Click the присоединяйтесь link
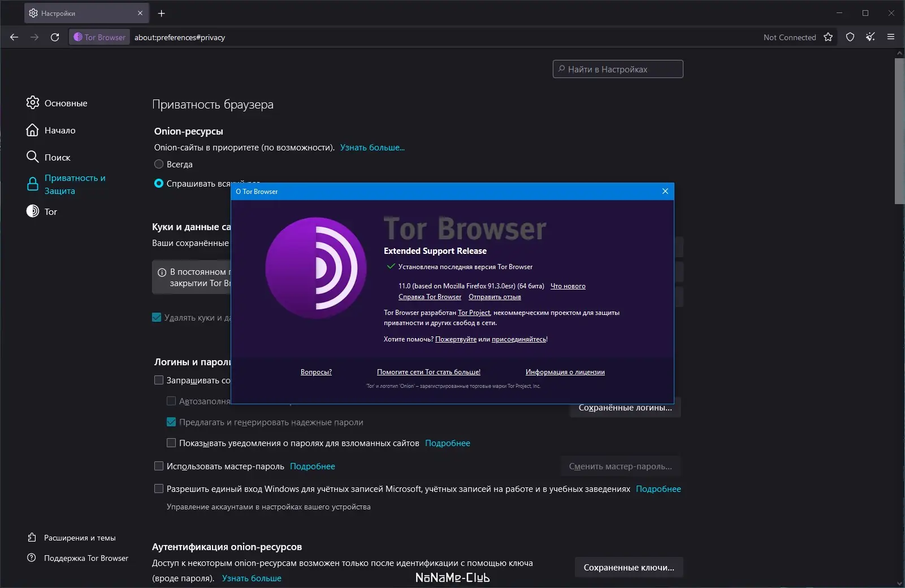Image resolution: width=905 pixels, height=588 pixels. tap(519, 339)
